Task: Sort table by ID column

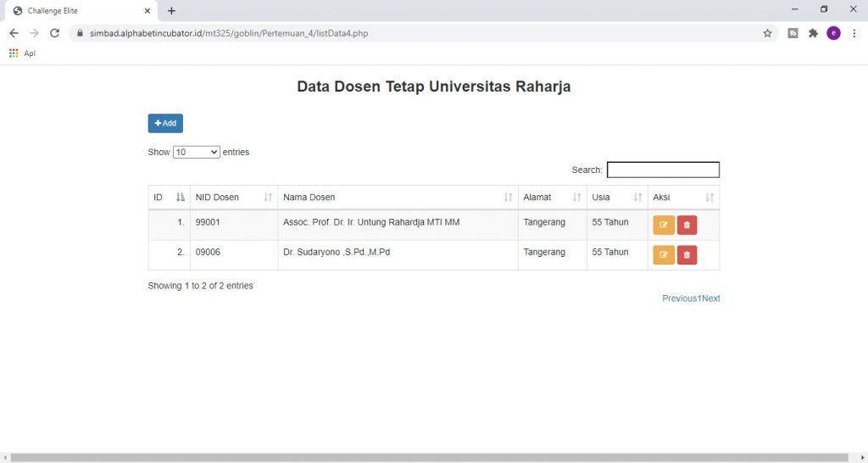Action: [x=169, y=198]
